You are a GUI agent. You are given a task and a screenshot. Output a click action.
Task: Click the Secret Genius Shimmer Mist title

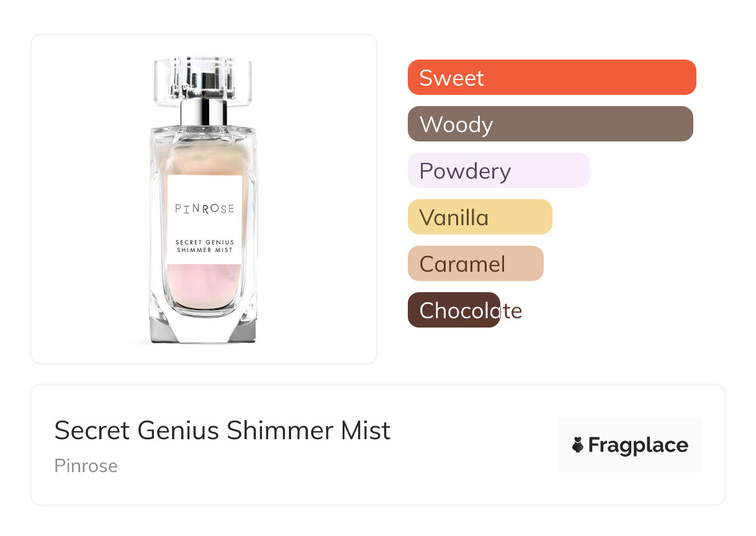coord(222,430)
